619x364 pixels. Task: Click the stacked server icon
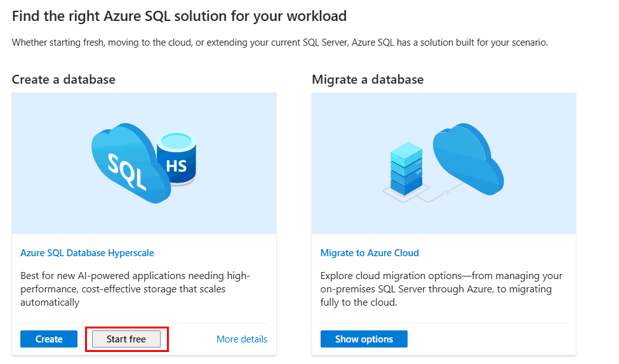[x=406, y=167]
